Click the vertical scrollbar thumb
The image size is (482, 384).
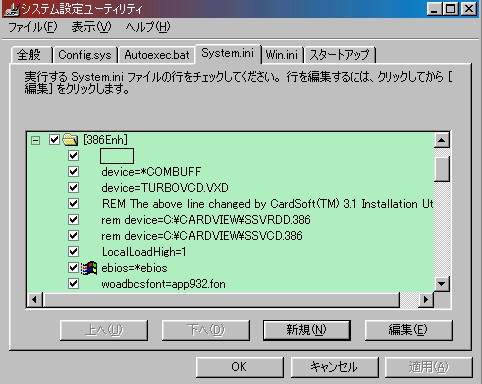click(442, 169)
